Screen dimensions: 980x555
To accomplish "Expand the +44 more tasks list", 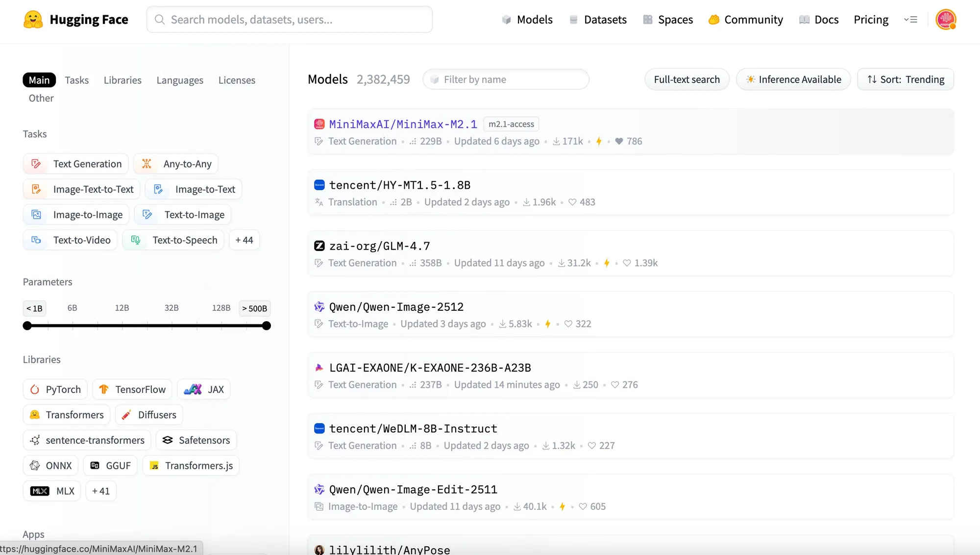I will (244, 240).
